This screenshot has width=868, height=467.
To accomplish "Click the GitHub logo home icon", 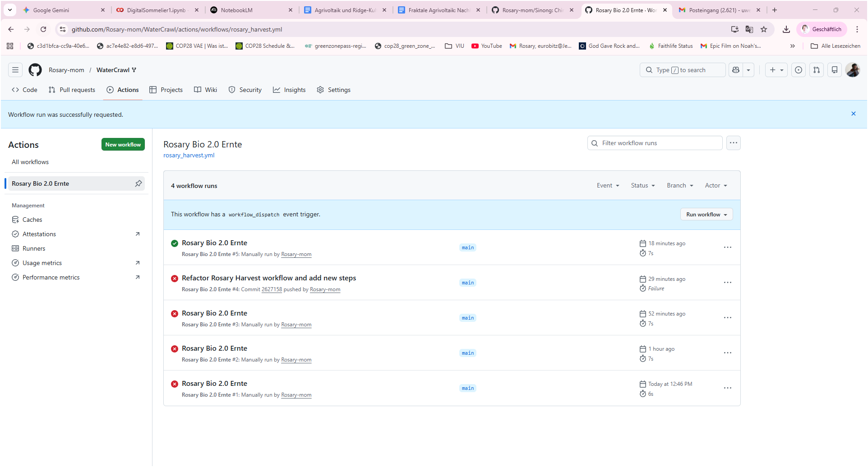I will pos(35,70).
